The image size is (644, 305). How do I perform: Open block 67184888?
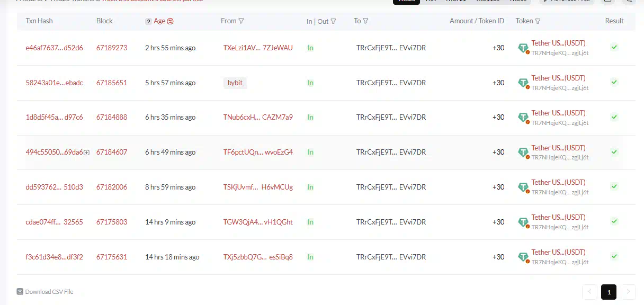[112, 118]
